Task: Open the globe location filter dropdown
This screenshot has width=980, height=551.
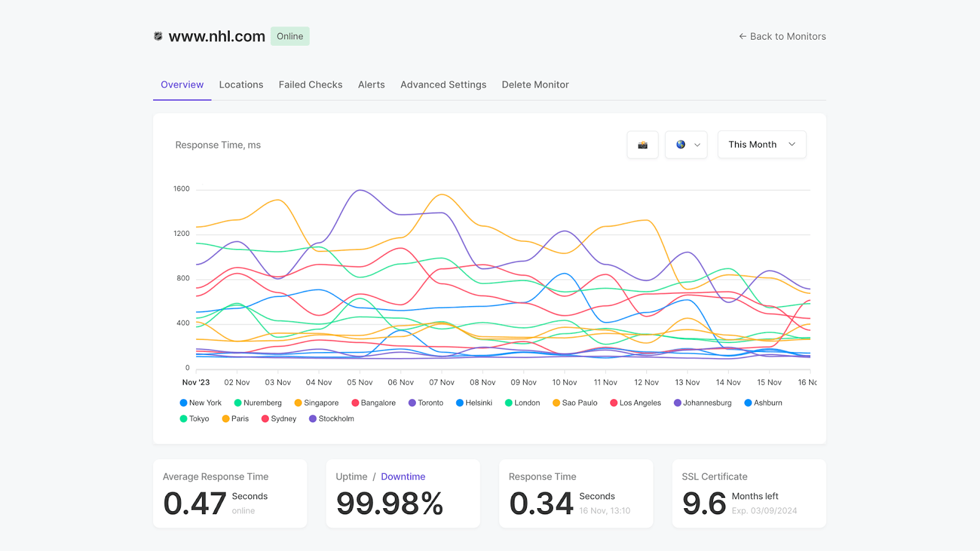Action: (x=686, y=145)
